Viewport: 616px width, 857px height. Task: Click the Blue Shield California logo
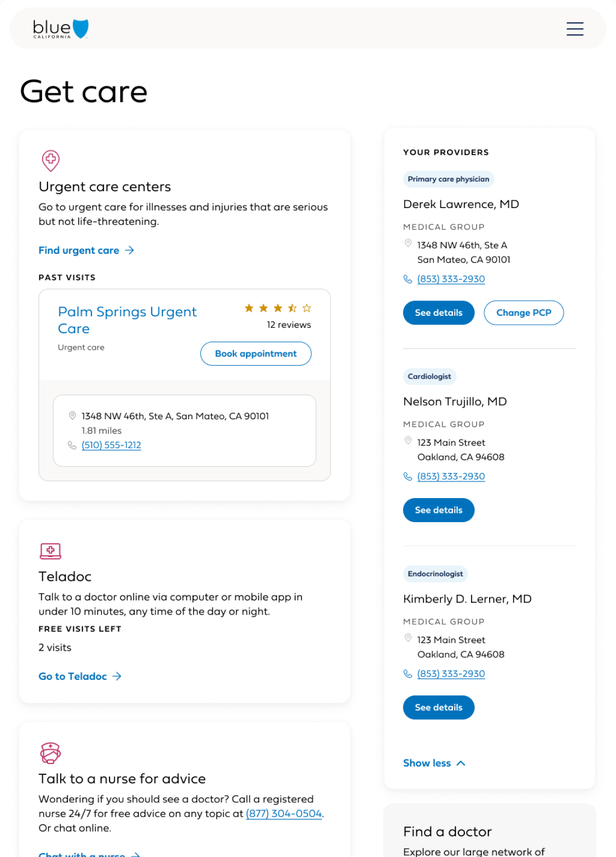(59, 28)
